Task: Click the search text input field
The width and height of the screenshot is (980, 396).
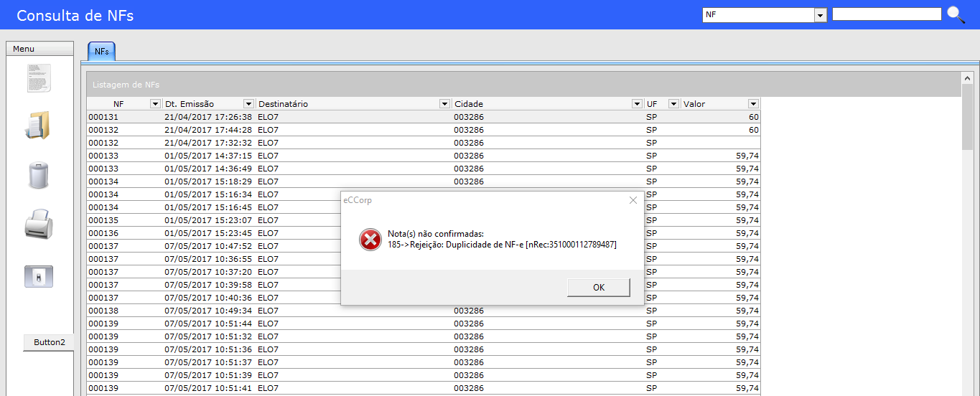Action: pyautogui.click(x=886, y=14)
